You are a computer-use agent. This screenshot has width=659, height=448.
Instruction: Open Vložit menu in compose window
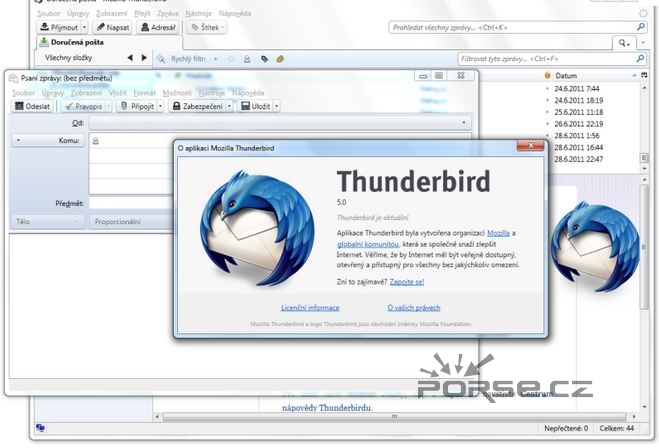(x=117, y=93)
